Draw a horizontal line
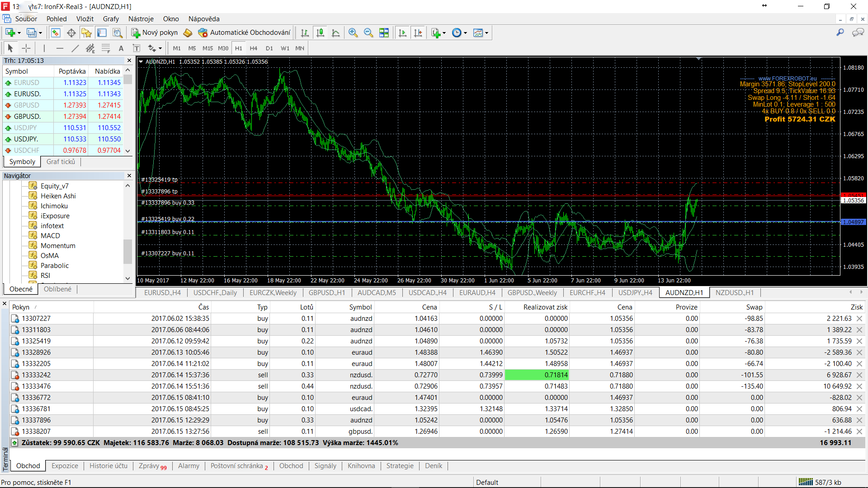The height and width of the screenshot is (488, 868). (x=60, y=48)
